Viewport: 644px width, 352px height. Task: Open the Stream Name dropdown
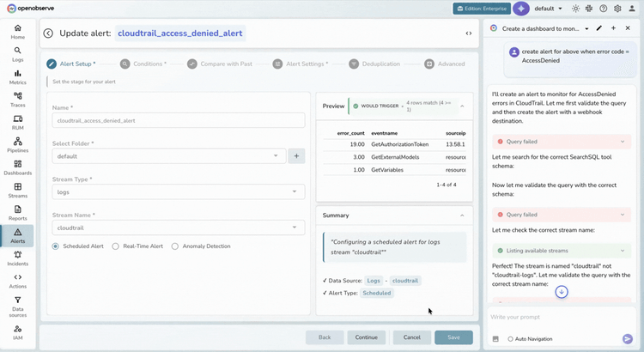click(179, 228)
